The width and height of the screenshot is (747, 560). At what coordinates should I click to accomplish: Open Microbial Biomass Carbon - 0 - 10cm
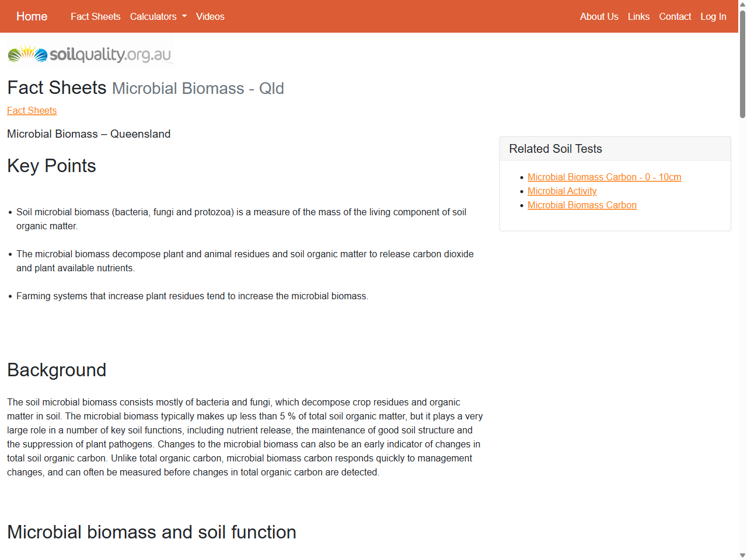pyautogui.click(x=604, y=177)
